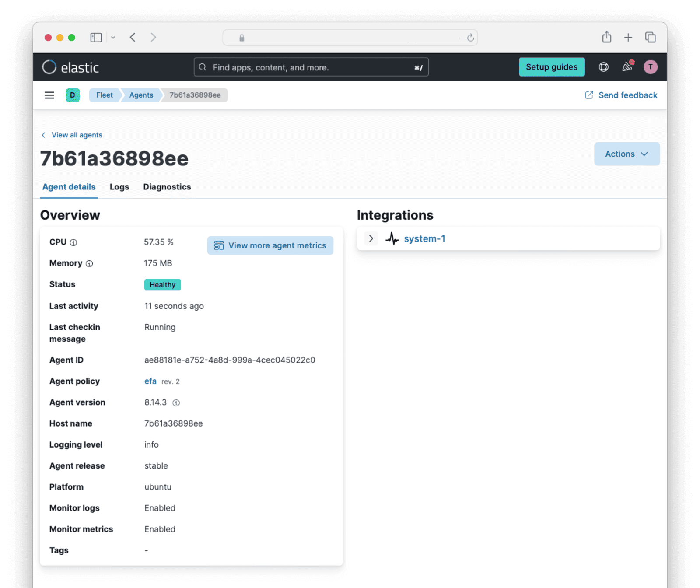Click the 57.35 % CPU value

pos(159,242)
